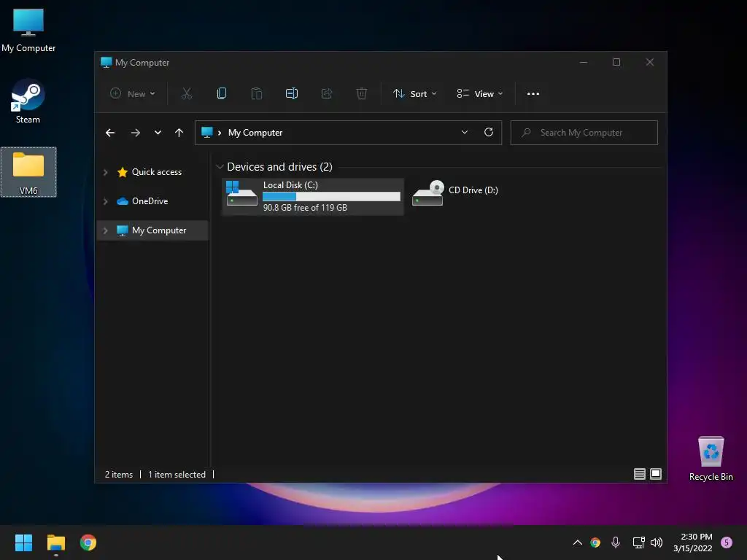747x560 pixels.
Task: Select the VM6 folder on desktop
Action: (x=28, y=172)
